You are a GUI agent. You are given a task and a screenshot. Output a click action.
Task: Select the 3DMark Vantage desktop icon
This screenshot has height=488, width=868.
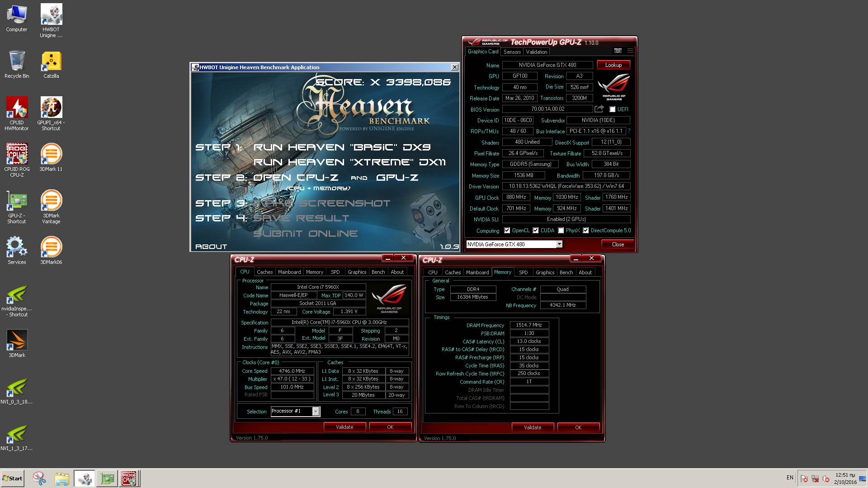51,207
